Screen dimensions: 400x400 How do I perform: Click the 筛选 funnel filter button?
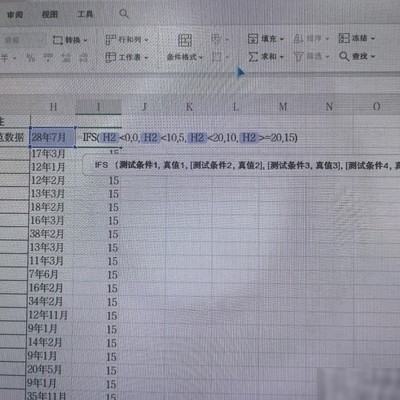pos(311,56)
